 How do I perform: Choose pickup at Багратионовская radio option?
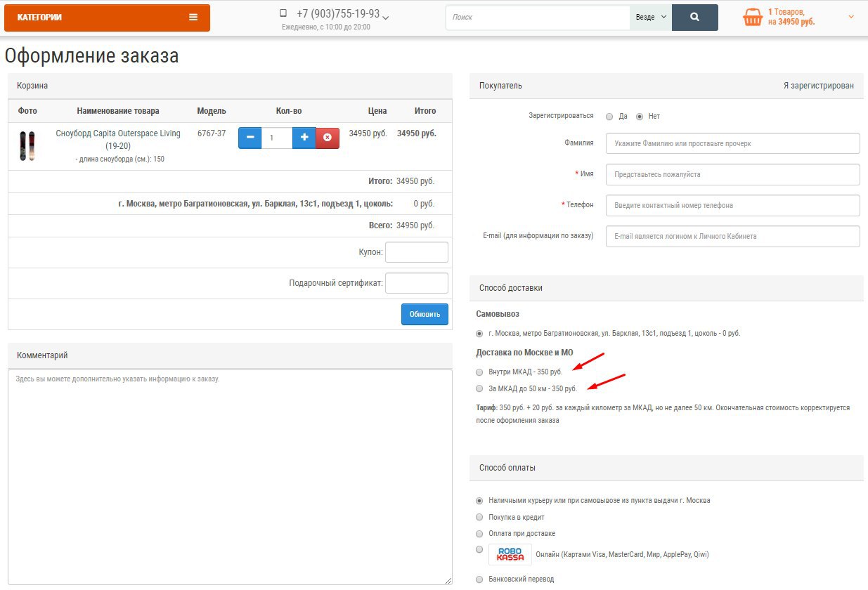tap(479, 334)
